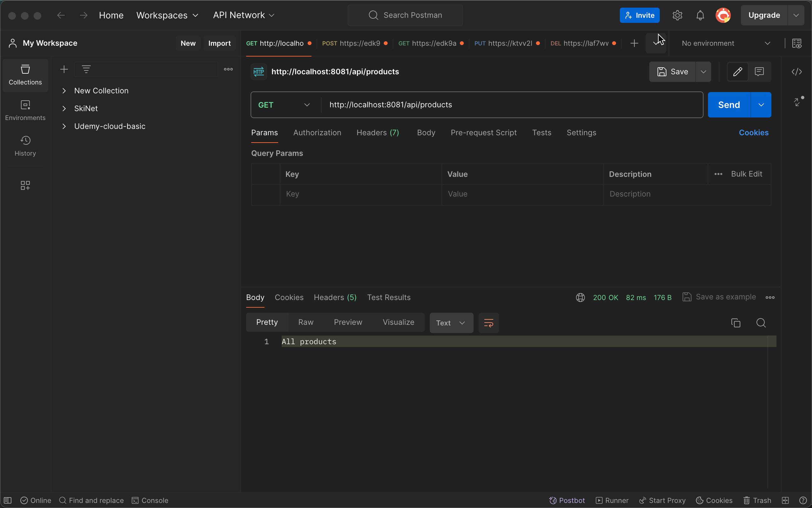
Task: Click the Import button
Action: [219, 43]
